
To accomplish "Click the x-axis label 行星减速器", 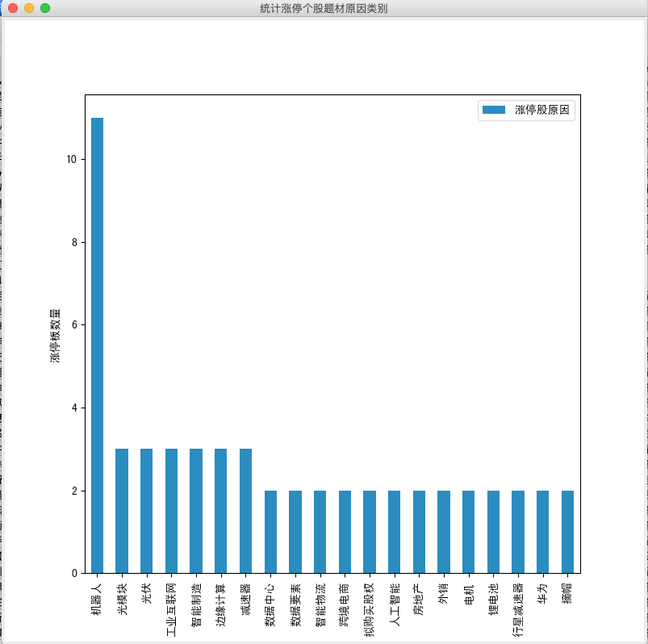I will (x=518, y=609).
